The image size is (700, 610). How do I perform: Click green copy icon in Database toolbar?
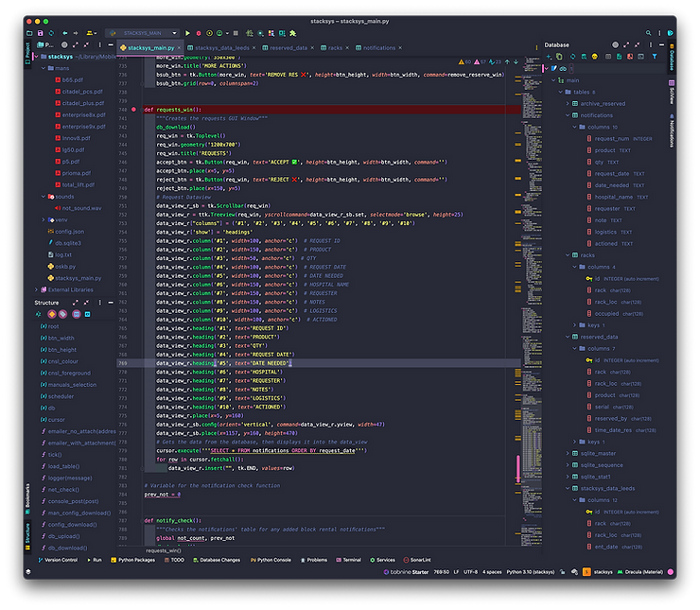click(559, 57)
